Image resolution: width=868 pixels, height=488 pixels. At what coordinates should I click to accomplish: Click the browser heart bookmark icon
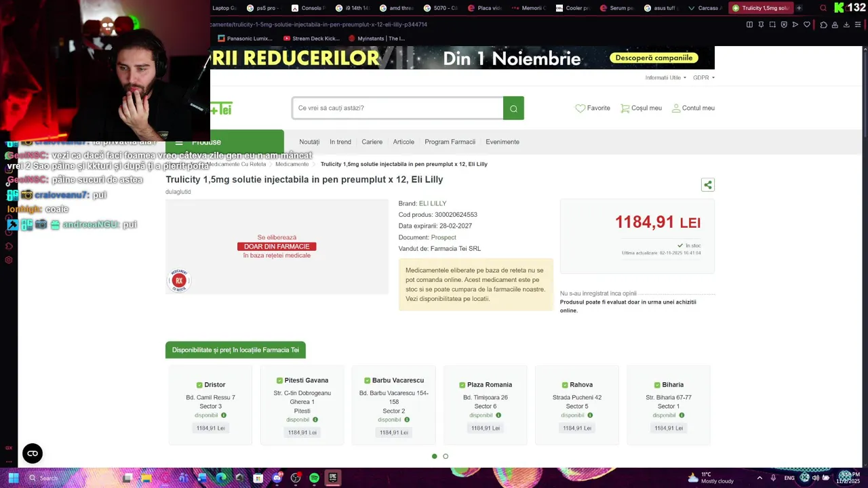click(x=807, y=24)
